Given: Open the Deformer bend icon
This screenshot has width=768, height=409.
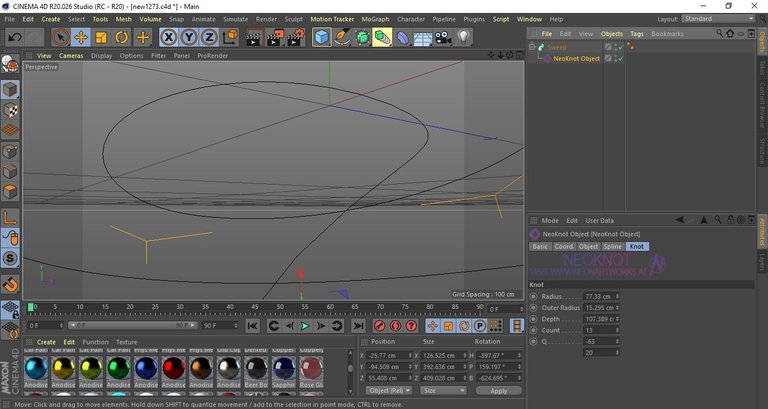Looking at the screenshot, I should click(x=403, y=37).
